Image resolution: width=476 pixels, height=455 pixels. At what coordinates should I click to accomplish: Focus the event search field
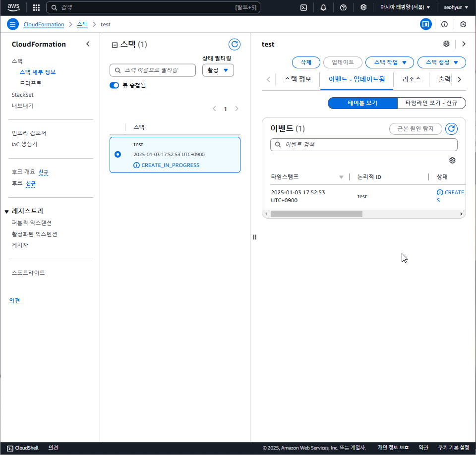[363, 145]
